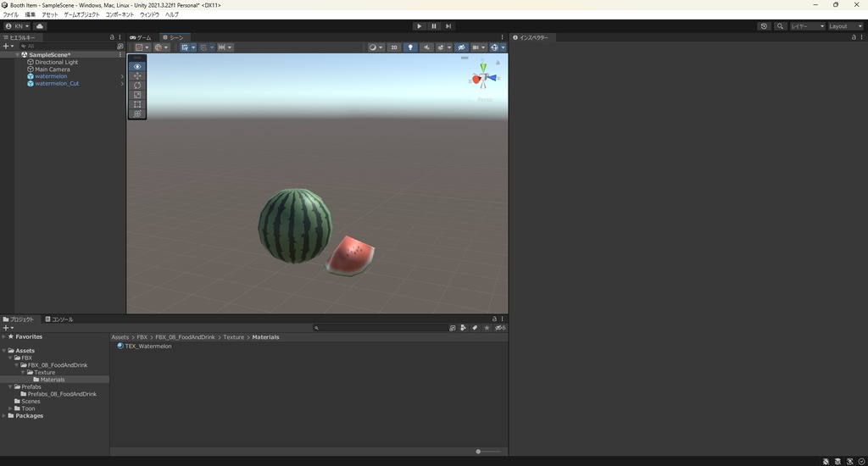Lock the Inspector panel

point(854,37)
